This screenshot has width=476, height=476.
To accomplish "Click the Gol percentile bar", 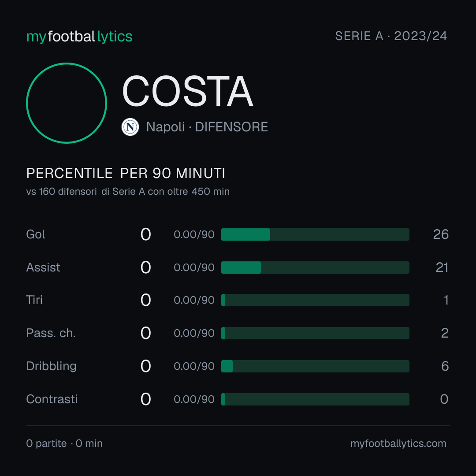I will coord(315,234).
